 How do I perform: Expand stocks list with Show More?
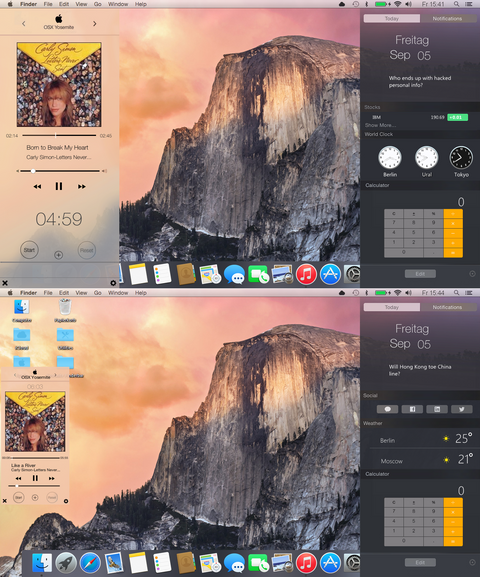pos(380,125)
